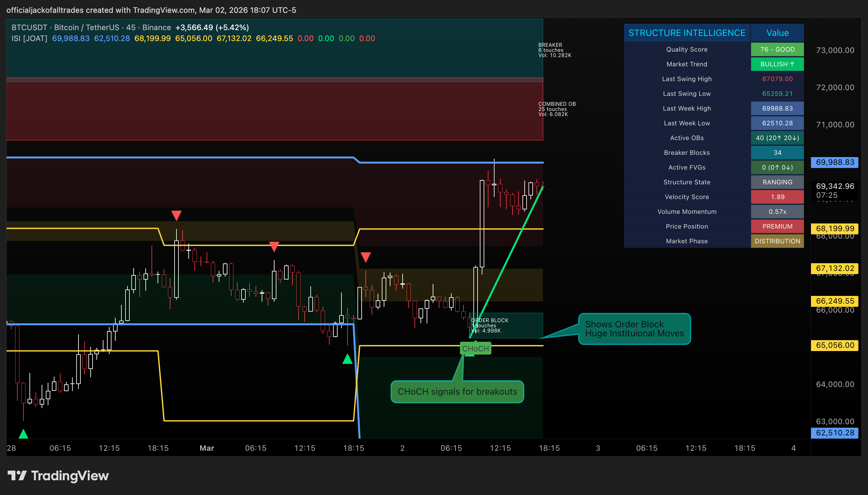868x495 pixels.
Task: Click the red down triangle after the 18:15 Mar label
Action: [366, 257]
